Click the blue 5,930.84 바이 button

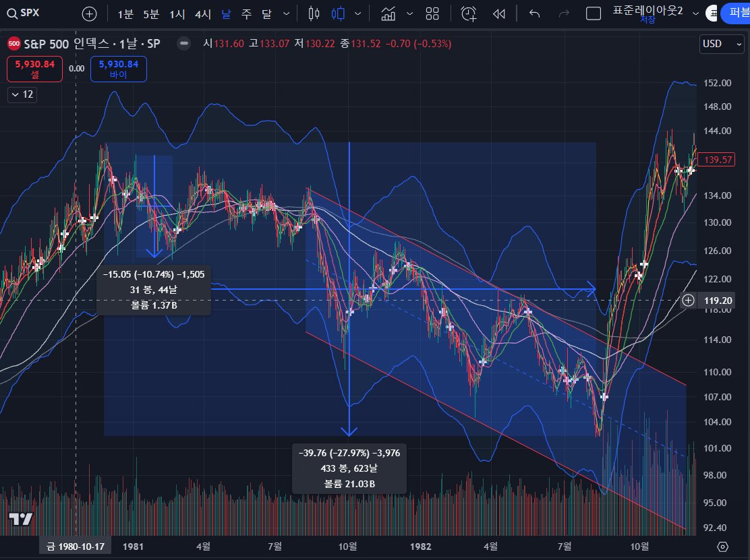tap(118, 69)
